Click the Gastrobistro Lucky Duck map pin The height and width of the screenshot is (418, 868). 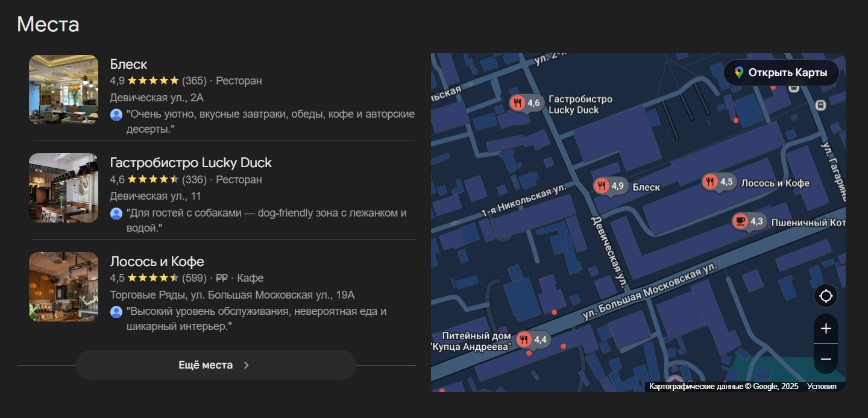click(x=517, y=103)
